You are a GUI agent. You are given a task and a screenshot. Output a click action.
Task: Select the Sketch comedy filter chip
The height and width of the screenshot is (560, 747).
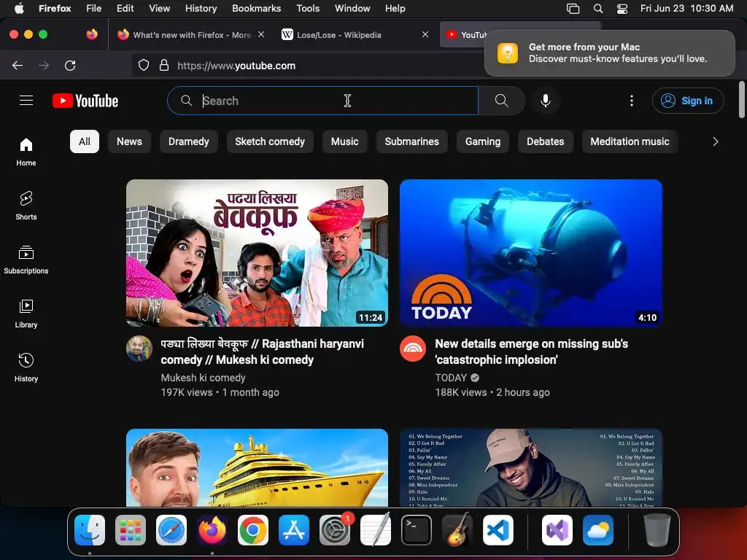point(270,141)
